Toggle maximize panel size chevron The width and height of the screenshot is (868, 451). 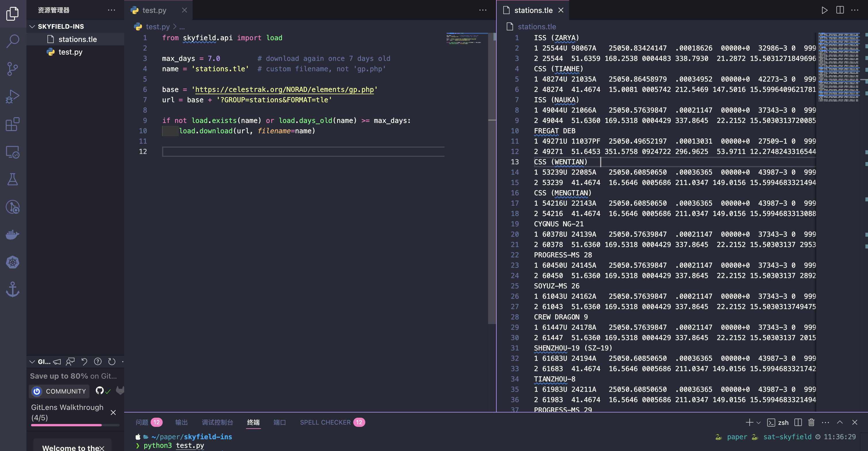pos(840,422)
